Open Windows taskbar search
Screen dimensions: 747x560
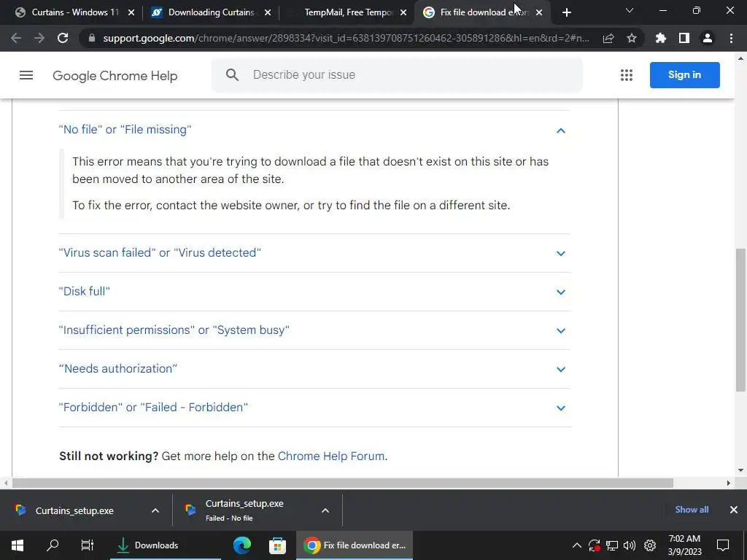[x=53, y=545]
